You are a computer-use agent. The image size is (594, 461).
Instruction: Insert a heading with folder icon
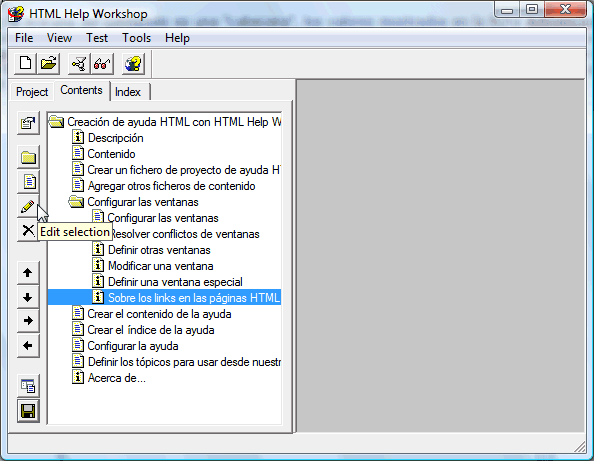coord(28,157)
